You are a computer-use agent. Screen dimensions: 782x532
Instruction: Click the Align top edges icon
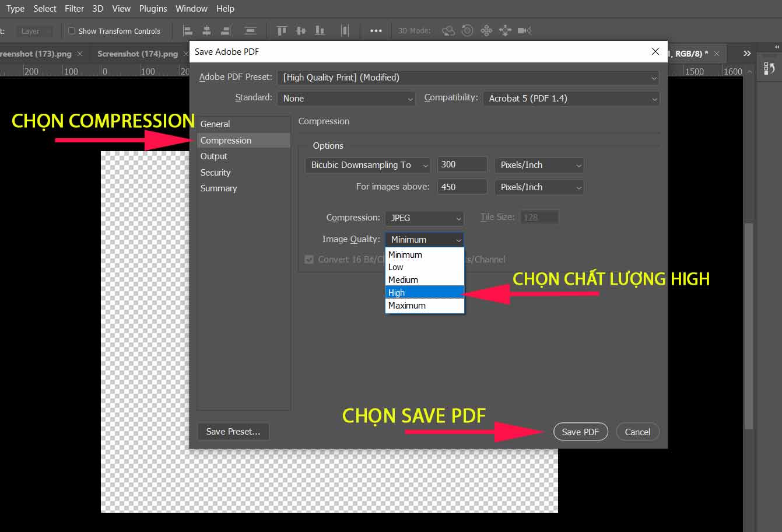pos(282,30)
